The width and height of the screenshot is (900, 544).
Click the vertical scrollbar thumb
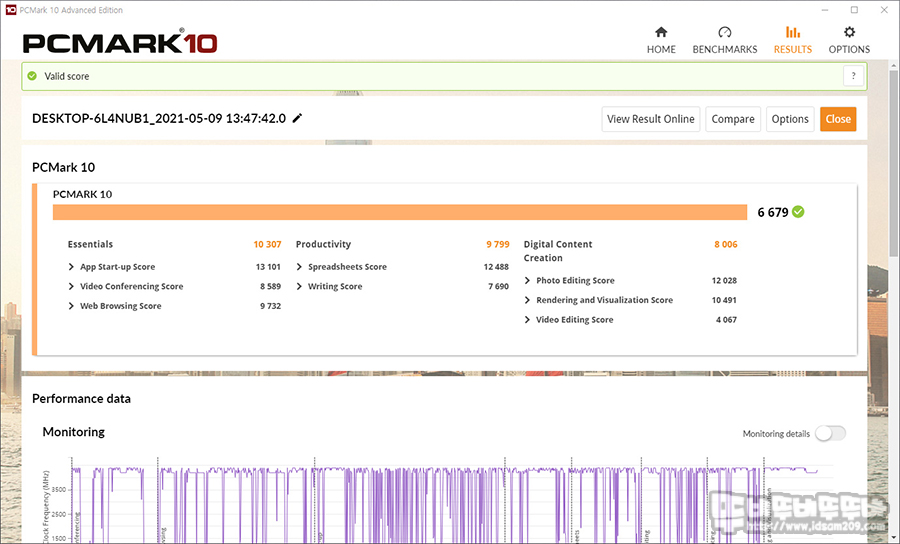tap(894, 164)
